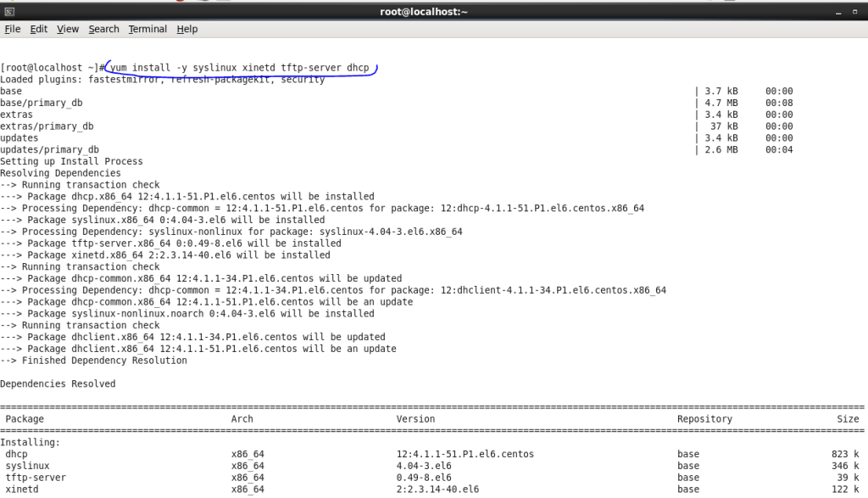This screenshot has width=868, height=498.
Task: Click the tftp-server package name in table
Action: pos(36,478)
